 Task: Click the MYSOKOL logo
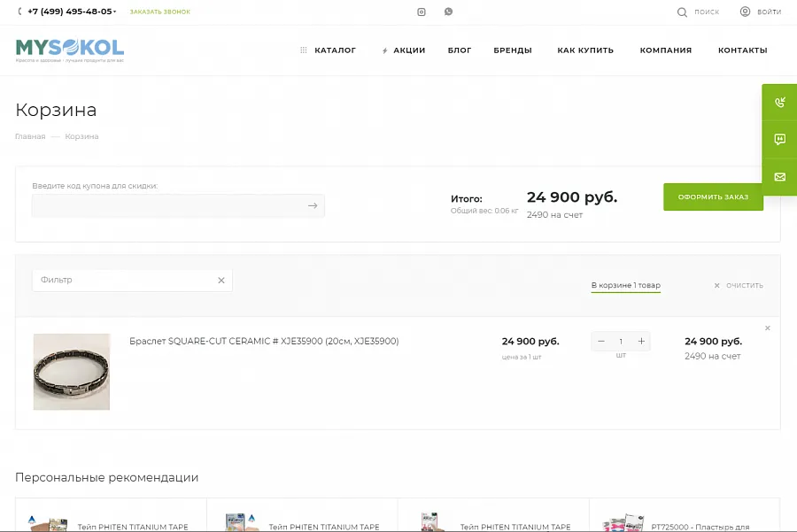pos(70,50)
